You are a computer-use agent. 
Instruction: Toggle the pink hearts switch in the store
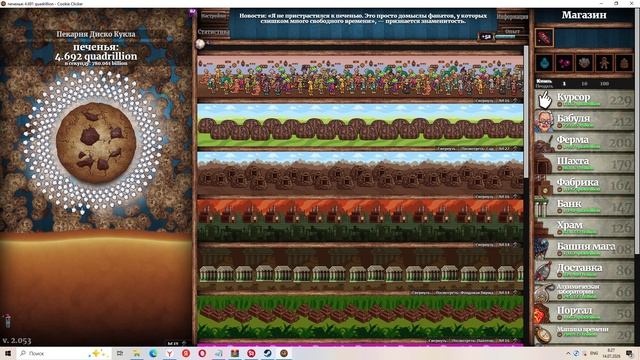point(564,63)
